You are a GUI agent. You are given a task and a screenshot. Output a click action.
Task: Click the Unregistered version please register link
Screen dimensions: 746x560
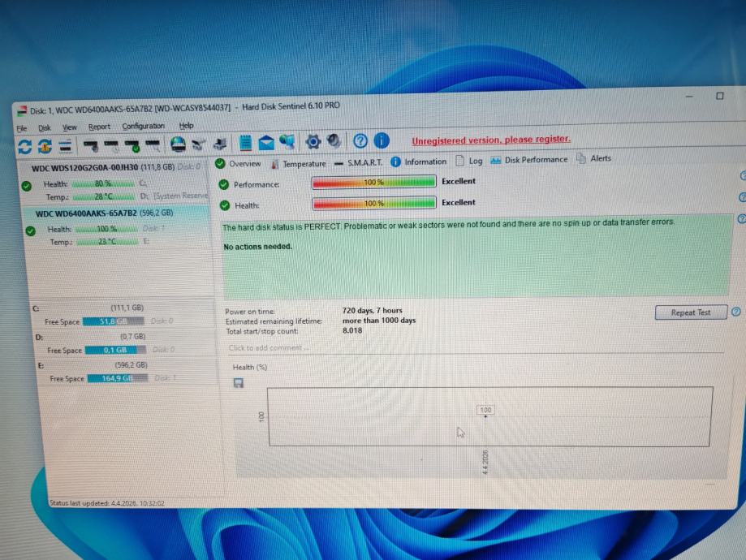(x=491, y=140)
